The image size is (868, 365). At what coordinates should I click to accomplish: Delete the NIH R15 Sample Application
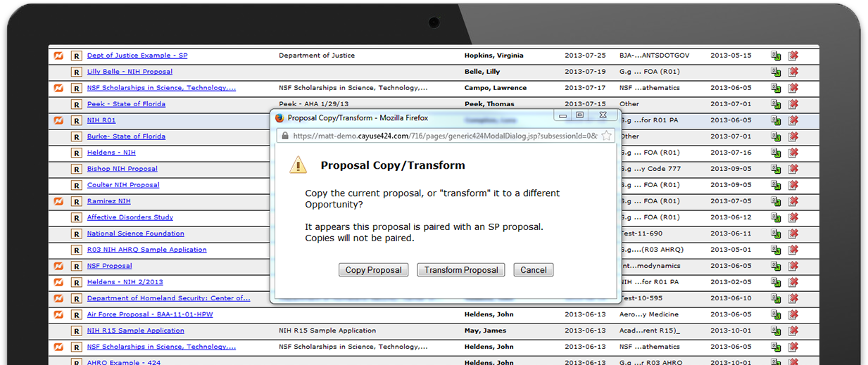[793, 331]
